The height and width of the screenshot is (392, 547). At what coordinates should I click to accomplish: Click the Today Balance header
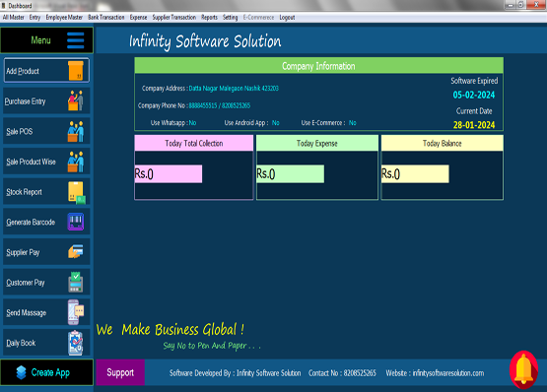[x=442, y=143]
